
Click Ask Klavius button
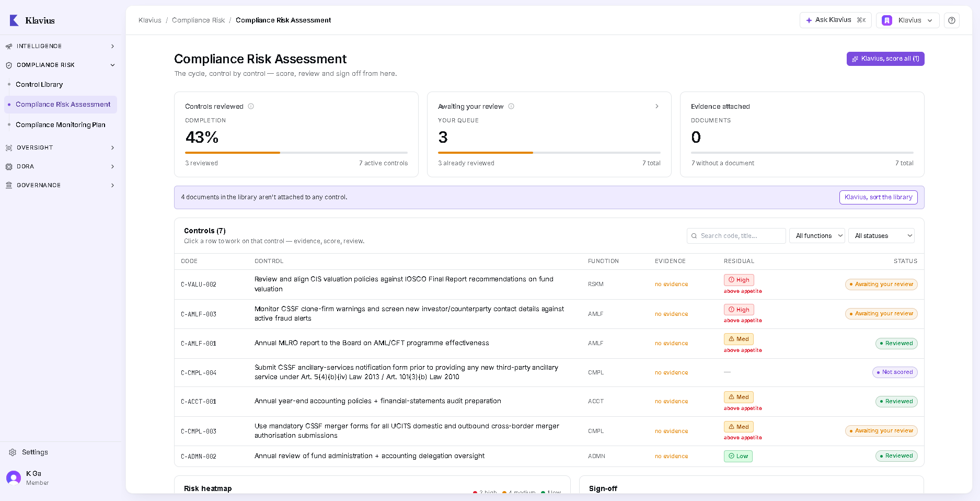tap(835, 20)
